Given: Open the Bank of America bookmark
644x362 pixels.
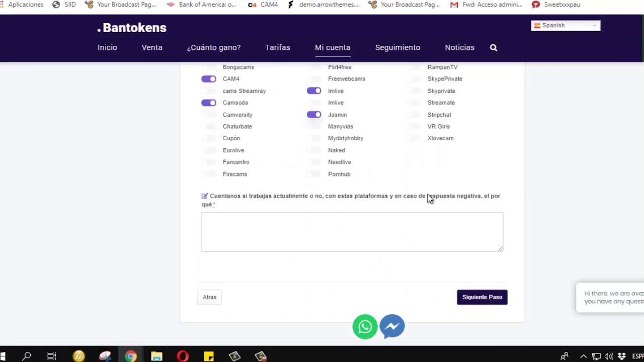Looking at the screenshot, I should pyautogui.click(x=201, y=5).
